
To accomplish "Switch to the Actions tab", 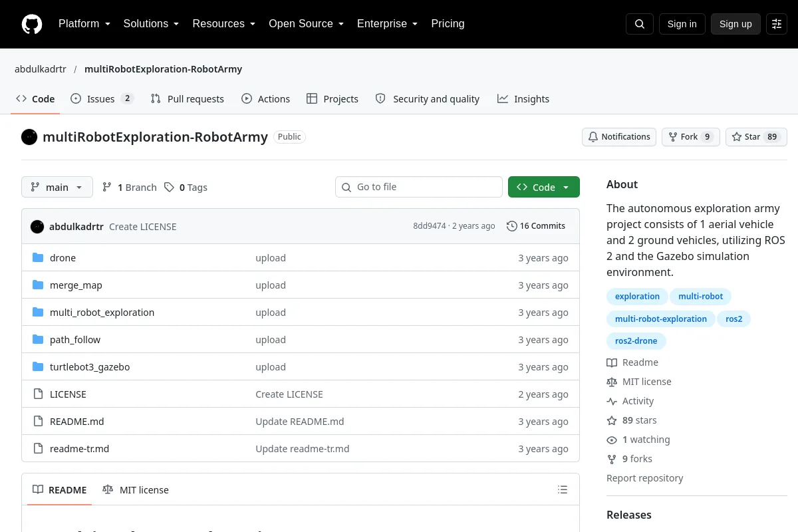I will (x=266, y=99).
